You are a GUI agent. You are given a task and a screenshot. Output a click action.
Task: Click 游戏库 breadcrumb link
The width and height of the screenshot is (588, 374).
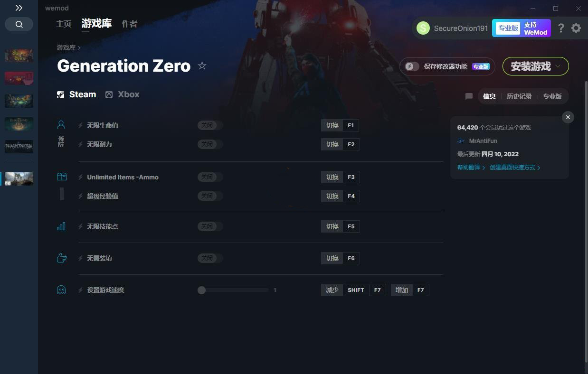pyautogui.click(x=66, y=47)
